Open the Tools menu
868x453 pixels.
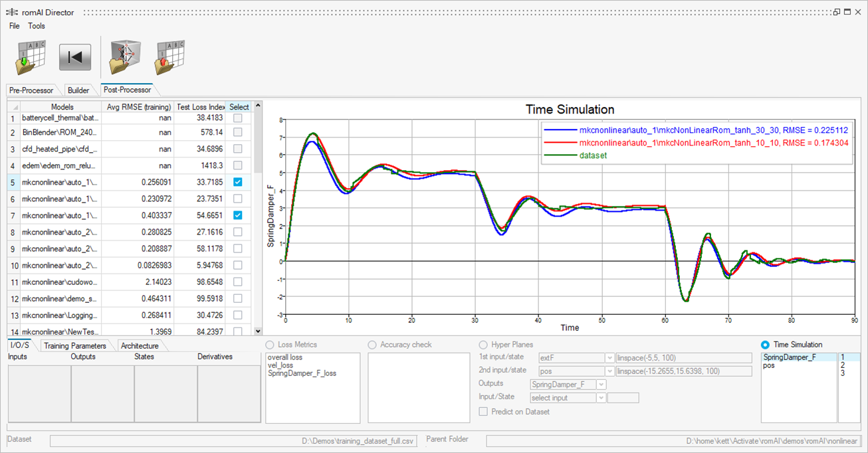click(37, 26)
